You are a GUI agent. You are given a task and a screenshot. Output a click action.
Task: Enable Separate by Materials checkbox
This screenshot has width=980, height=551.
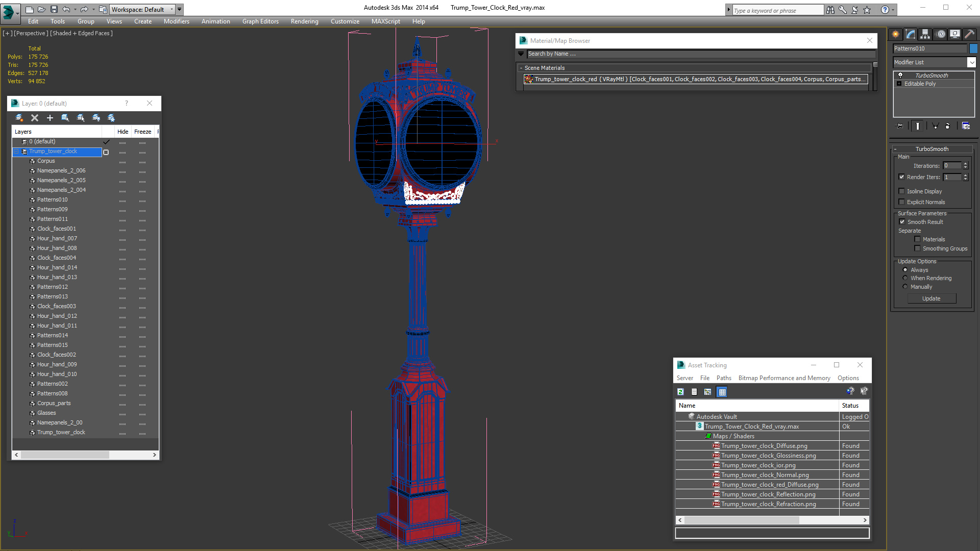pyautogui.click(x=917, y=239)
